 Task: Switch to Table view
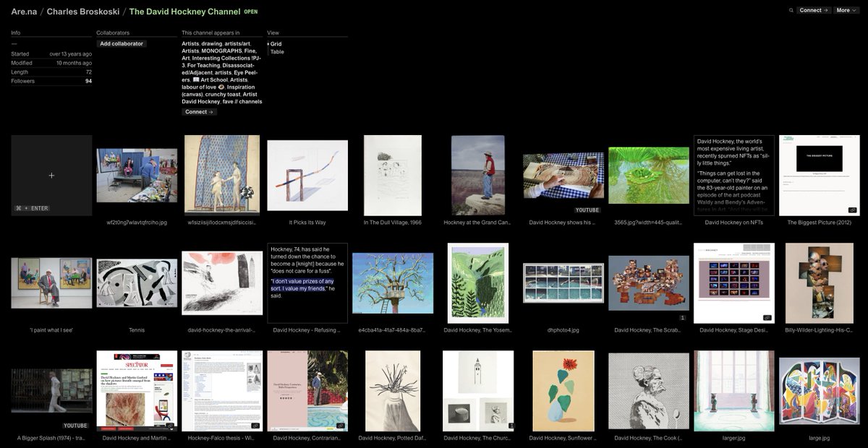click(277, 52)
